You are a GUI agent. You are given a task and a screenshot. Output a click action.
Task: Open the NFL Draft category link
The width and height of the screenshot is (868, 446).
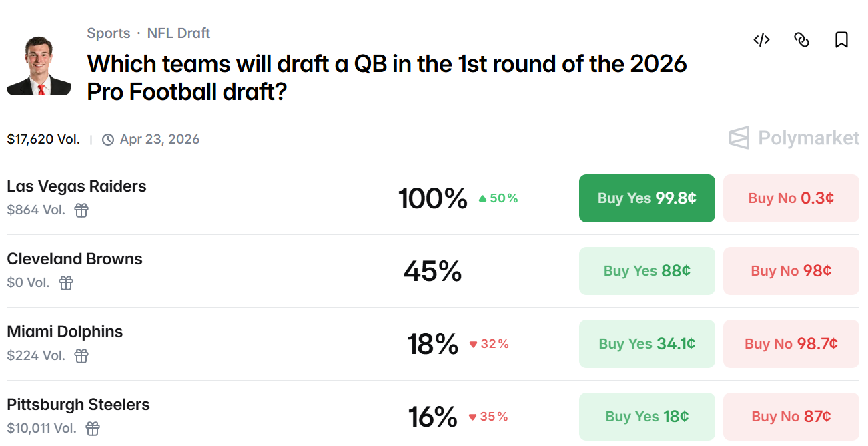[178, 33]
